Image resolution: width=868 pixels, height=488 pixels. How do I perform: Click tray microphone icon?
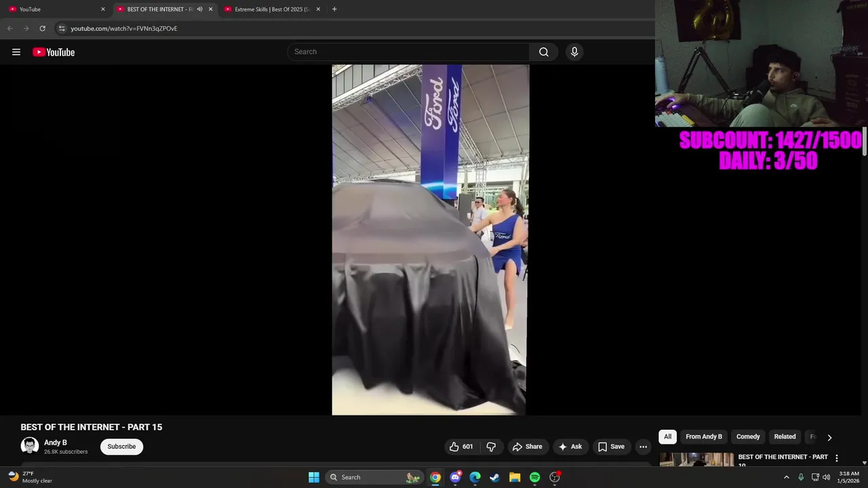[x=801, y=477]
